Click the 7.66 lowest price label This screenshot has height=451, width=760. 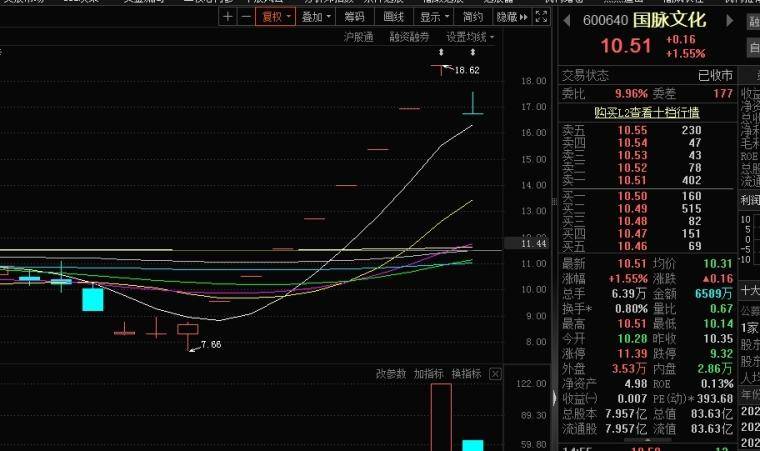tap(211, 344)
